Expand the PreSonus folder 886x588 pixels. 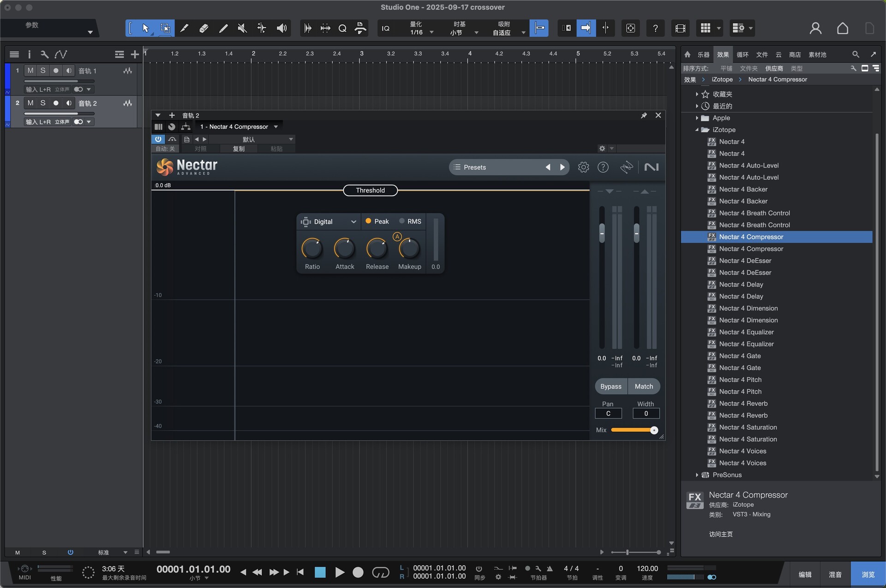point(697,475)
